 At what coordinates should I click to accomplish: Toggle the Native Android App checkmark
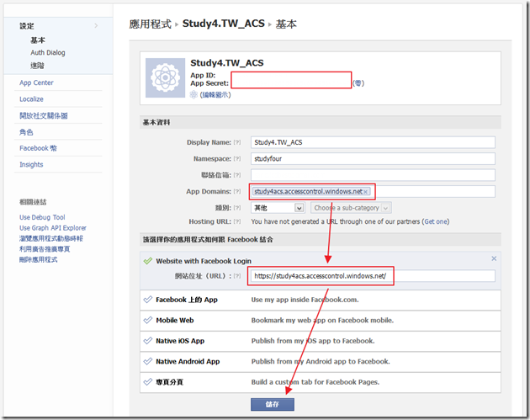[148, 361]
